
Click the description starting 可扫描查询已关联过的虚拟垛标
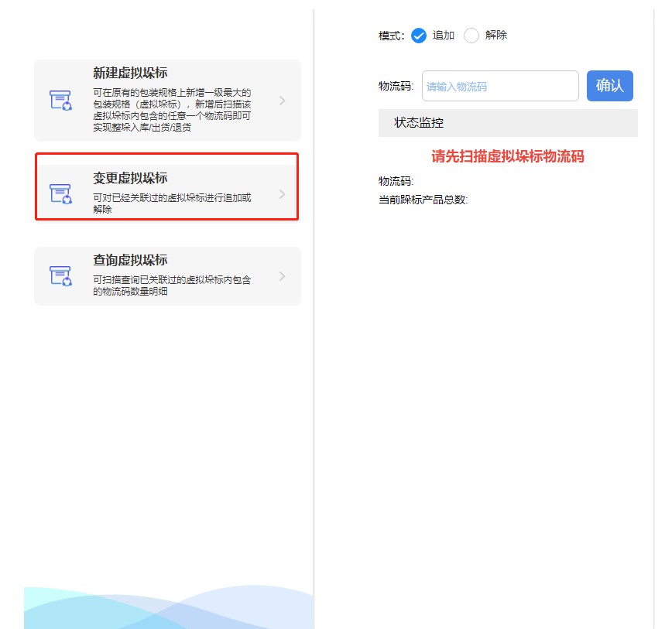(172, 285)
